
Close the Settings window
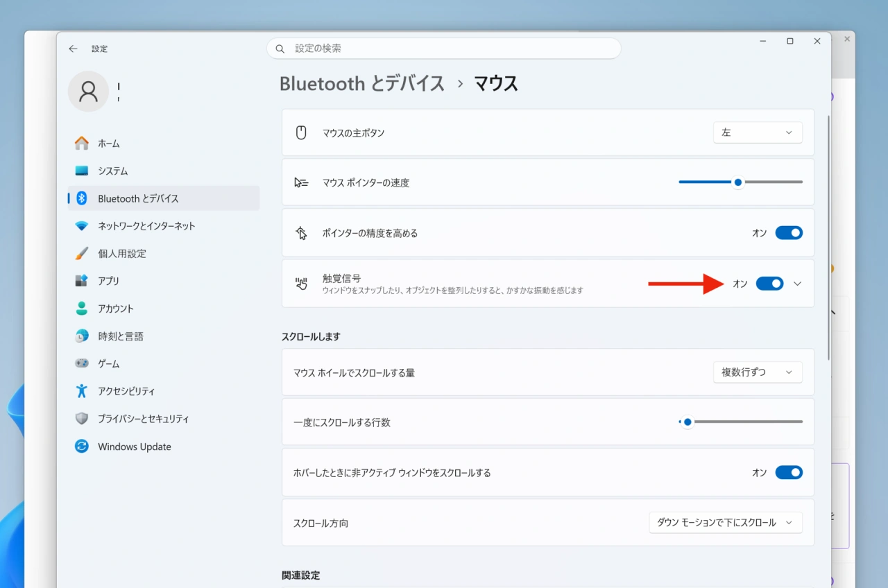click(x=817, y=42)
